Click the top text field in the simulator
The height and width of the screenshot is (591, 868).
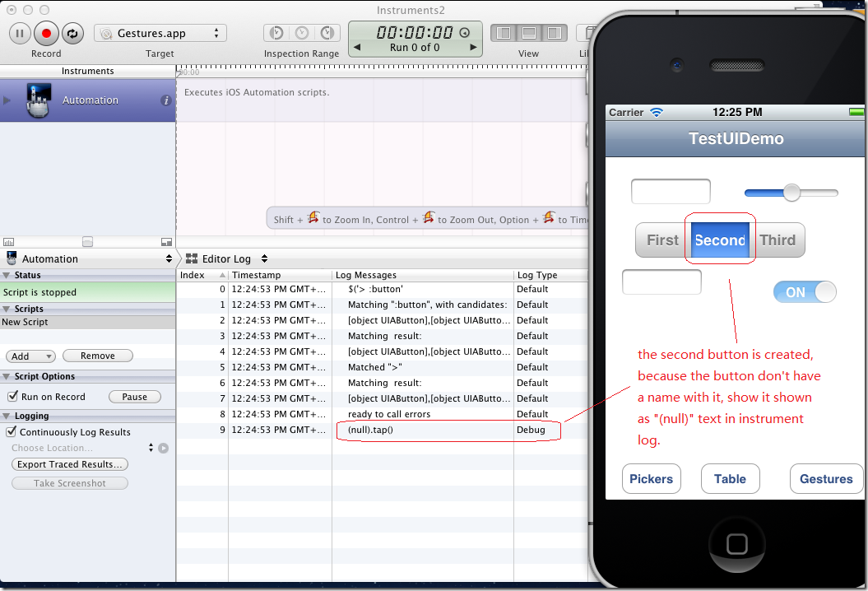[671, 192]
